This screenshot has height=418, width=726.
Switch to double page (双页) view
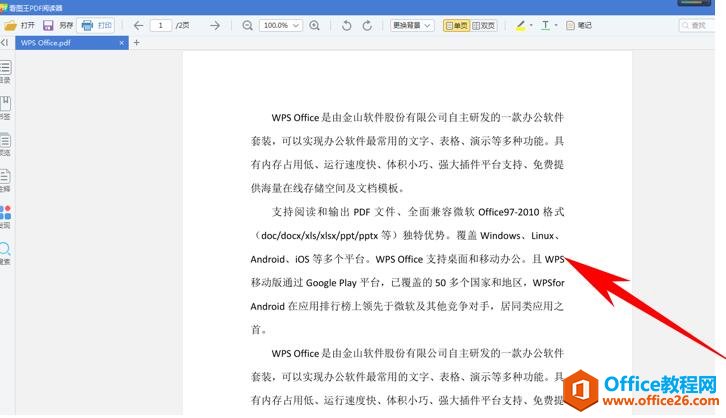click(x=484, y=25)
